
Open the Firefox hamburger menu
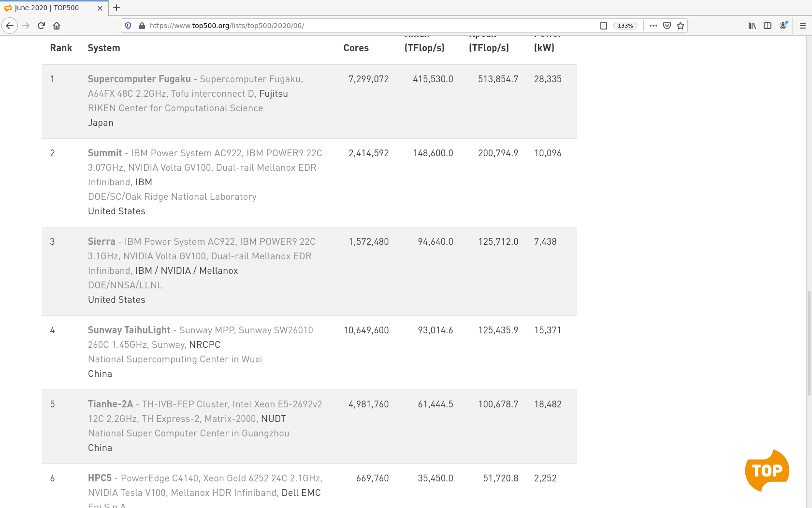coord(803,26)
